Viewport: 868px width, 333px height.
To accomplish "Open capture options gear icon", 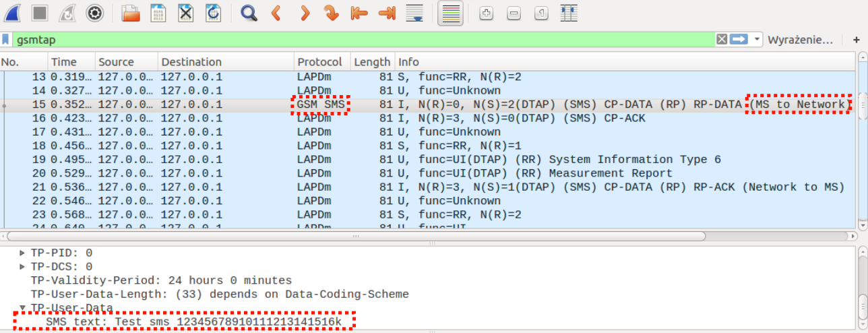I will click(x=95, y=13).
